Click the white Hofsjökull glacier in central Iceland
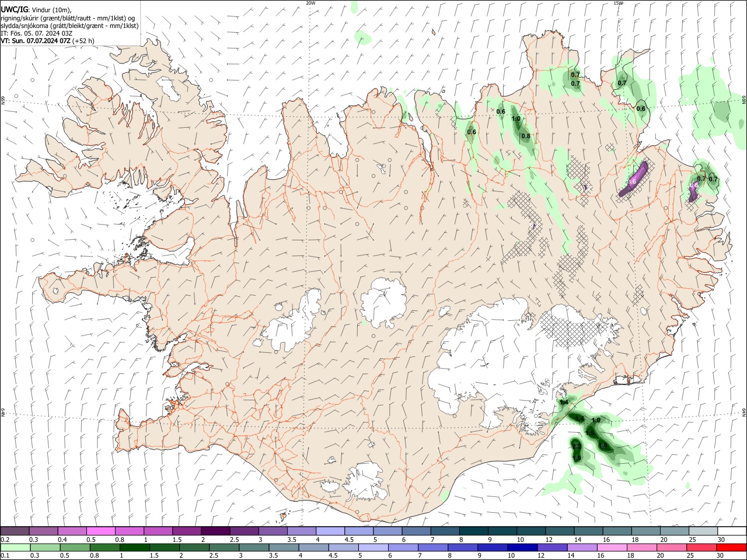The height and width of the screenshot is (560, 747). point(383,302)
